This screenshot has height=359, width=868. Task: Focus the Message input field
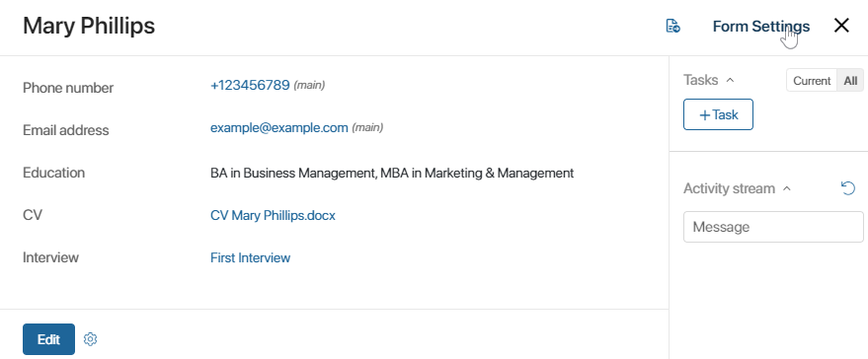tap(773, 227)
